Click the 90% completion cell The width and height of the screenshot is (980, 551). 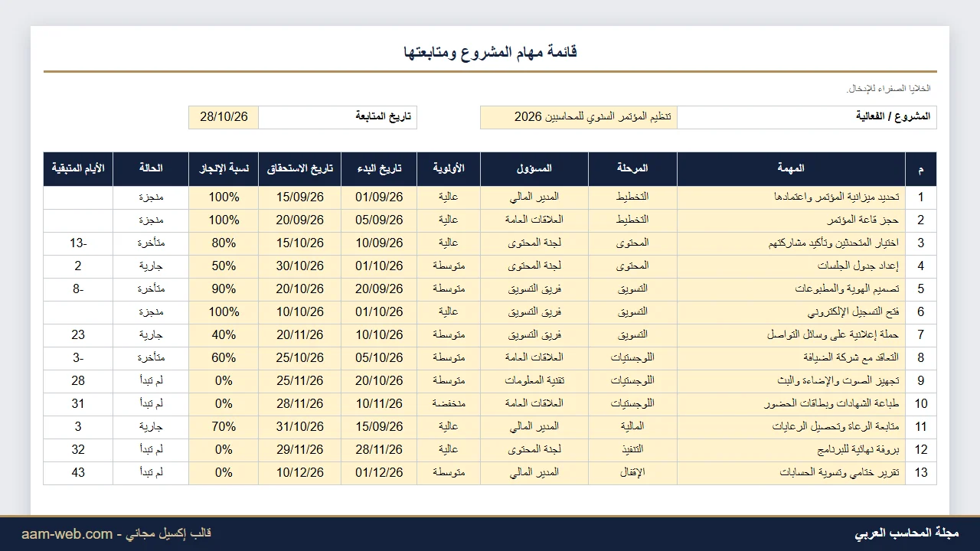click(224, 289)
